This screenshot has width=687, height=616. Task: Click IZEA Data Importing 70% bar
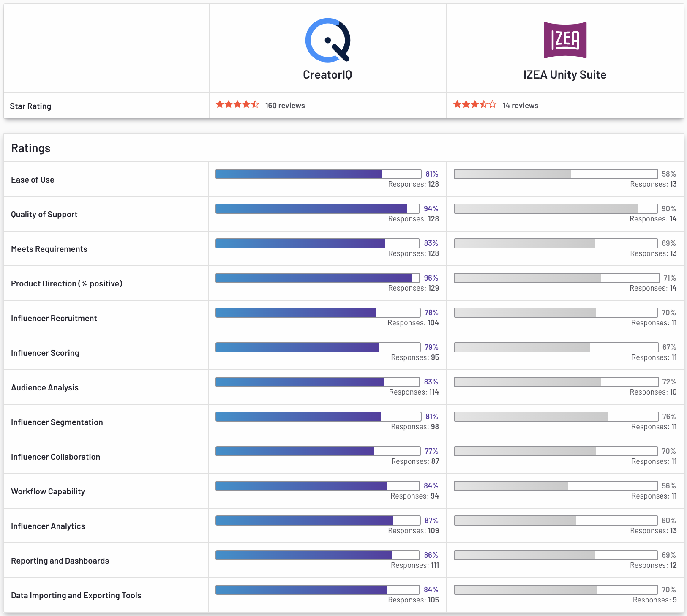[x=556, y=590]
